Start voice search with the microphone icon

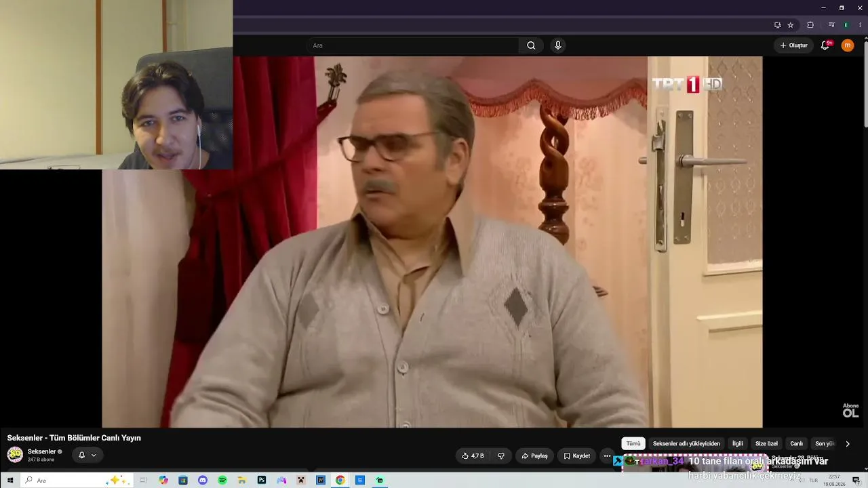tap(558, 45)
